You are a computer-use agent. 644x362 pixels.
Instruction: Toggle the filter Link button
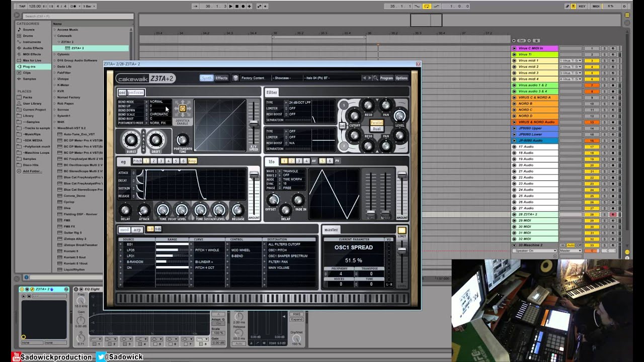point(342,126)
